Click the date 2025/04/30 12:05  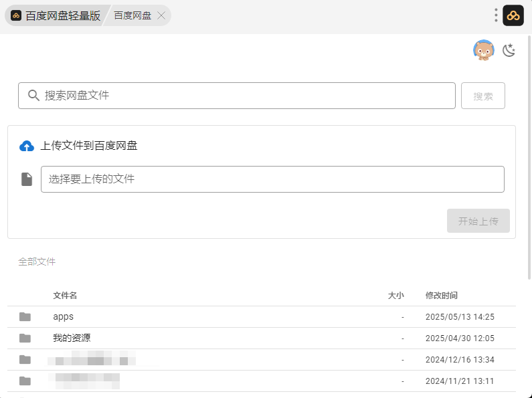click(x=460, y=338)
